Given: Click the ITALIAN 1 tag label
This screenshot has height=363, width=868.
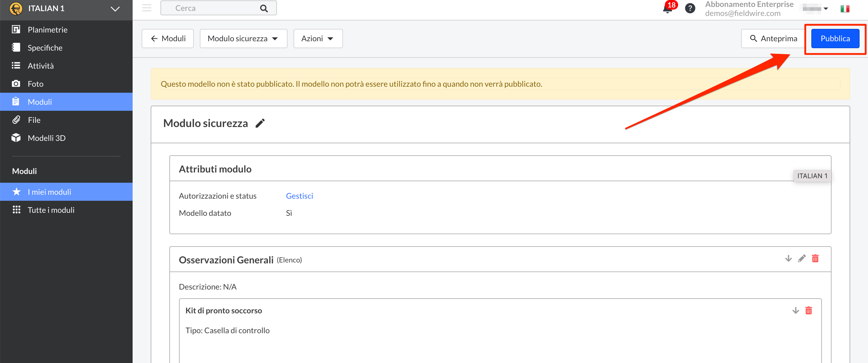Looking at the screenshot, I should [812, 176].
